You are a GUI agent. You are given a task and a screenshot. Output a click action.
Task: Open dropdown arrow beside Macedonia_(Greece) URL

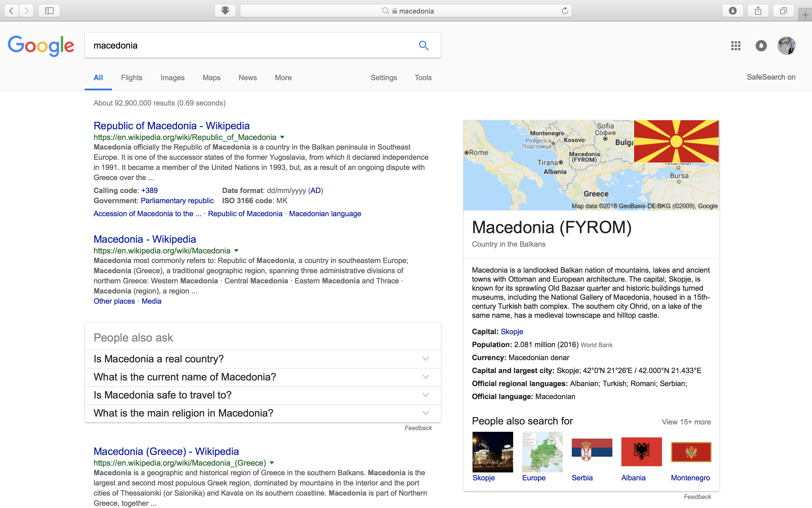point(272,463)
